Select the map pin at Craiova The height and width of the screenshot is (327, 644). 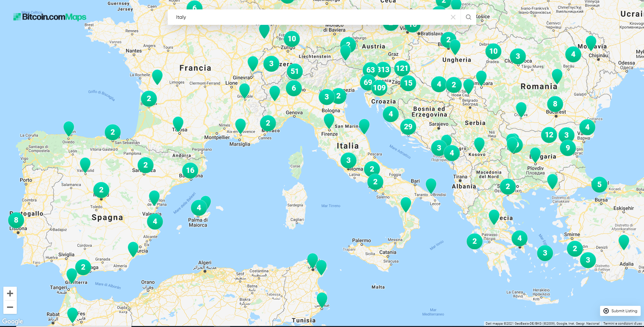pyautogui.click(x=521, y=109)
